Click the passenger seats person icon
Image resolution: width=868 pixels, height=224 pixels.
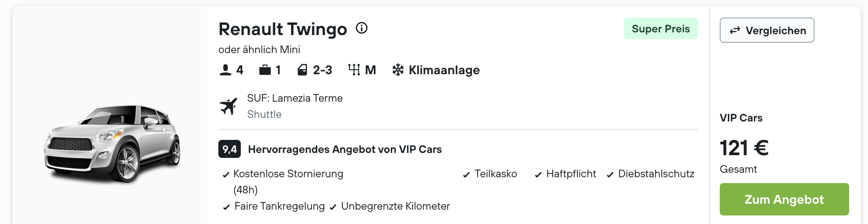(225, 70)
